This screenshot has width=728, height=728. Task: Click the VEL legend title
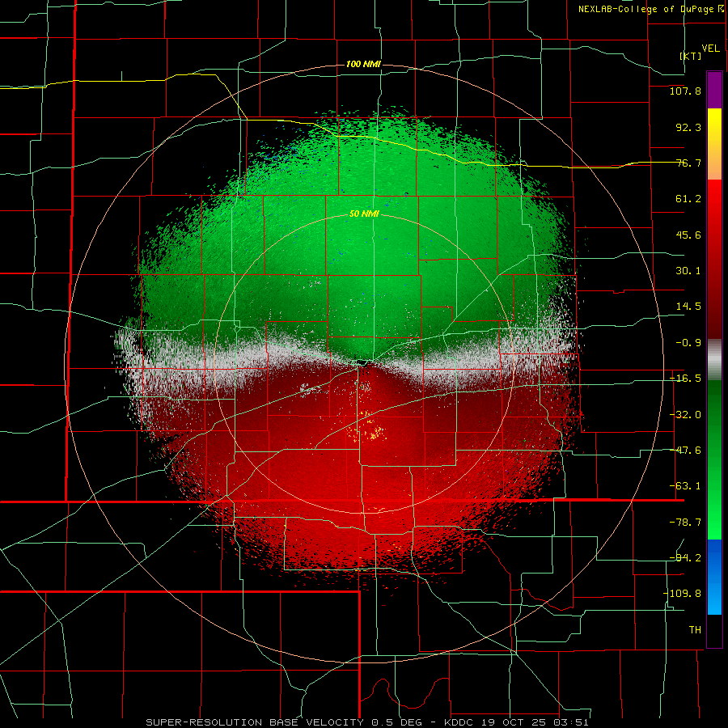[x=710, y=49]
